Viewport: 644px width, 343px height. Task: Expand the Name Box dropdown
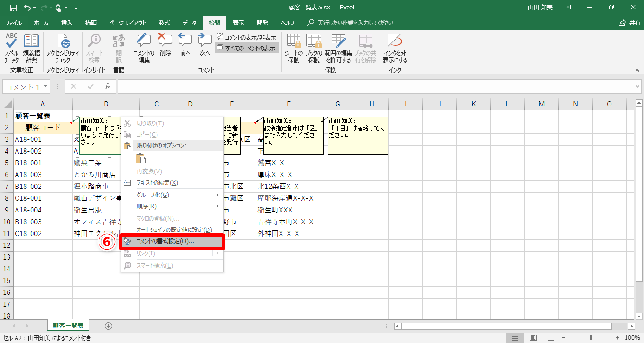tap(46, 87)
